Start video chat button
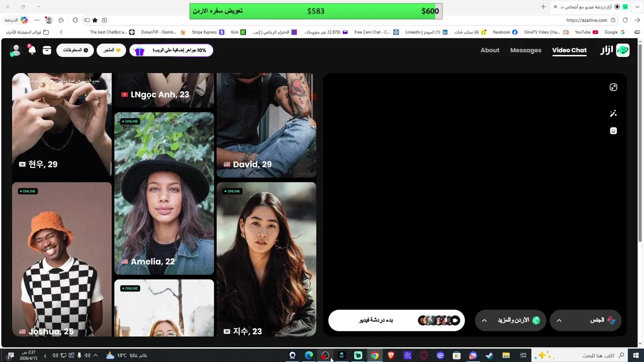Viewport: 644px width, 362px height. tap(396, 320)
